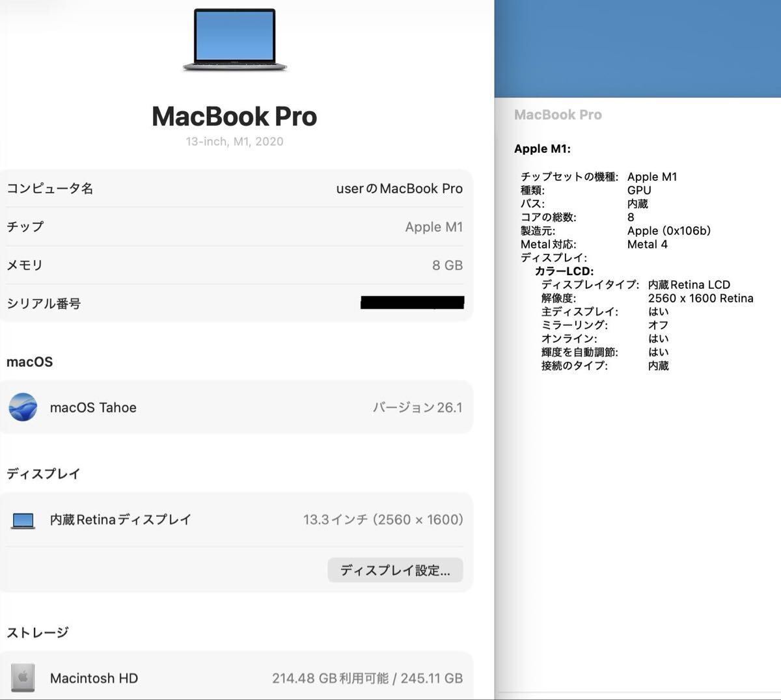Click the redacted serial number field

click(x=412, y=303)
